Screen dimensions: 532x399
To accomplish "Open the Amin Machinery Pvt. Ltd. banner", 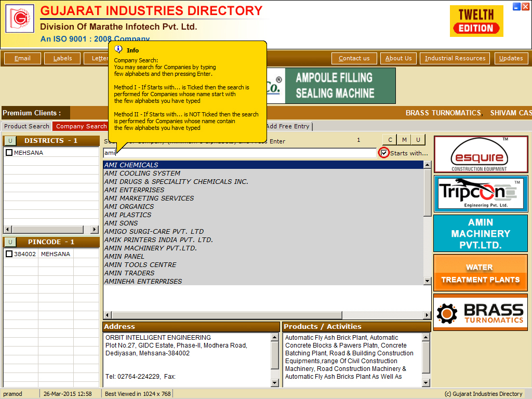I will point(481,233).
